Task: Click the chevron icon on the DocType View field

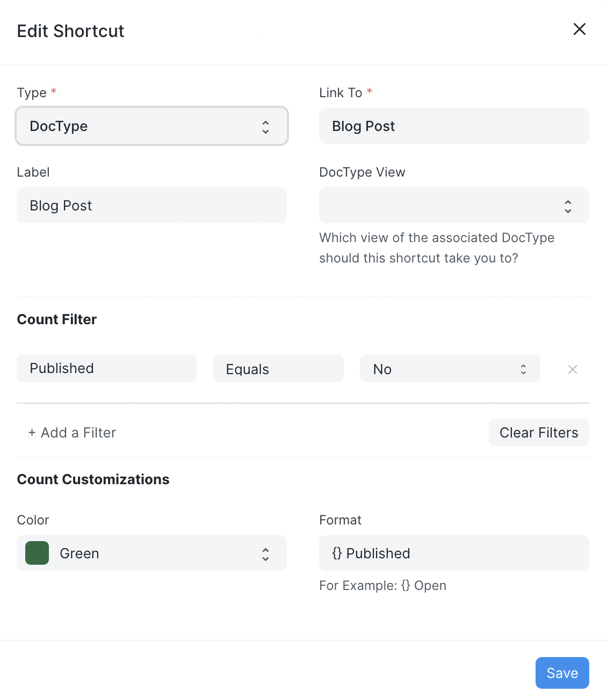Action: click(568, 206)
